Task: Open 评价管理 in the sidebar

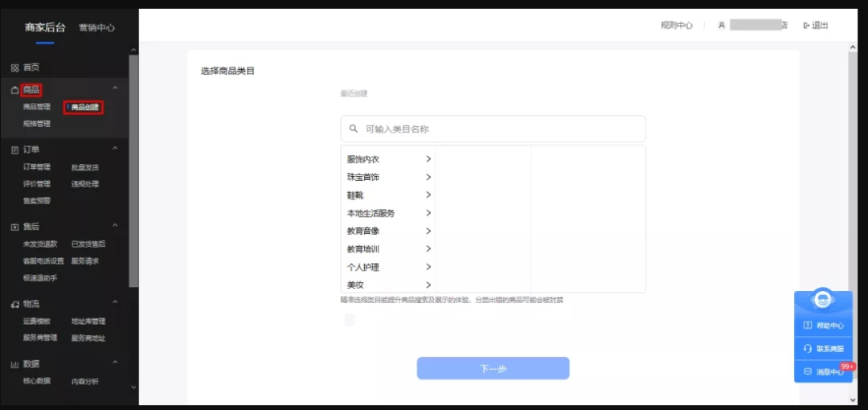Action: (36, 184)
